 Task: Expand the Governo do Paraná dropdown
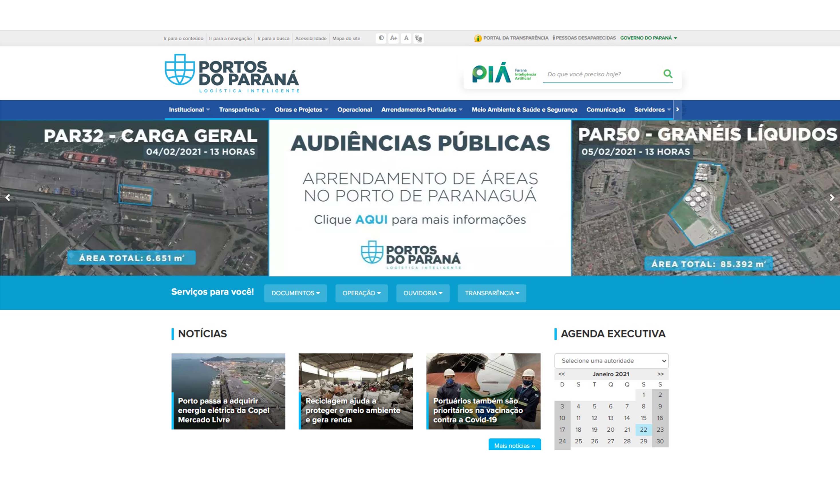648,38
